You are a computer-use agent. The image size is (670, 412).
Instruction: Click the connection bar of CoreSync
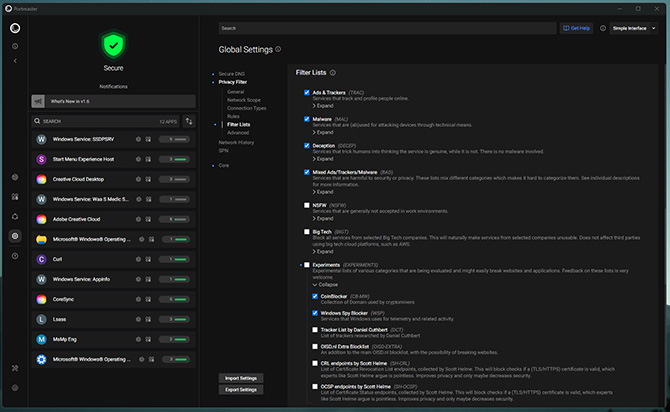click(174, 300)
